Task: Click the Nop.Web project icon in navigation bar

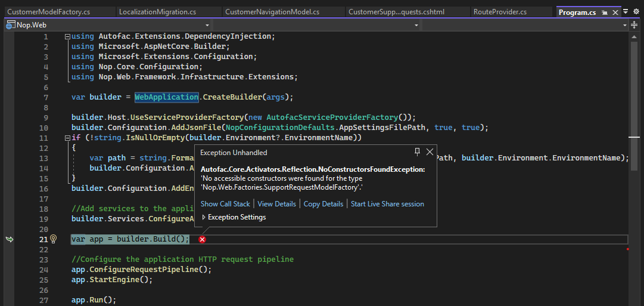Action: (x=11, y=26)
